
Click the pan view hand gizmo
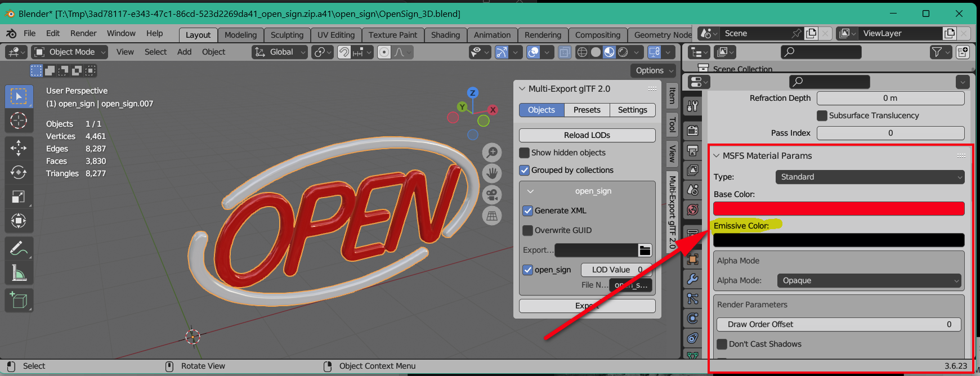(492, 173)
